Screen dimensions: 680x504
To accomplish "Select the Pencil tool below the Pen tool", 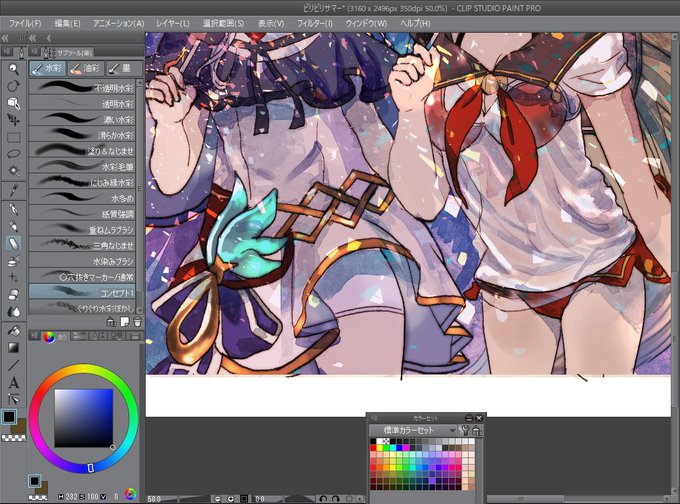I will coord(14,226).
